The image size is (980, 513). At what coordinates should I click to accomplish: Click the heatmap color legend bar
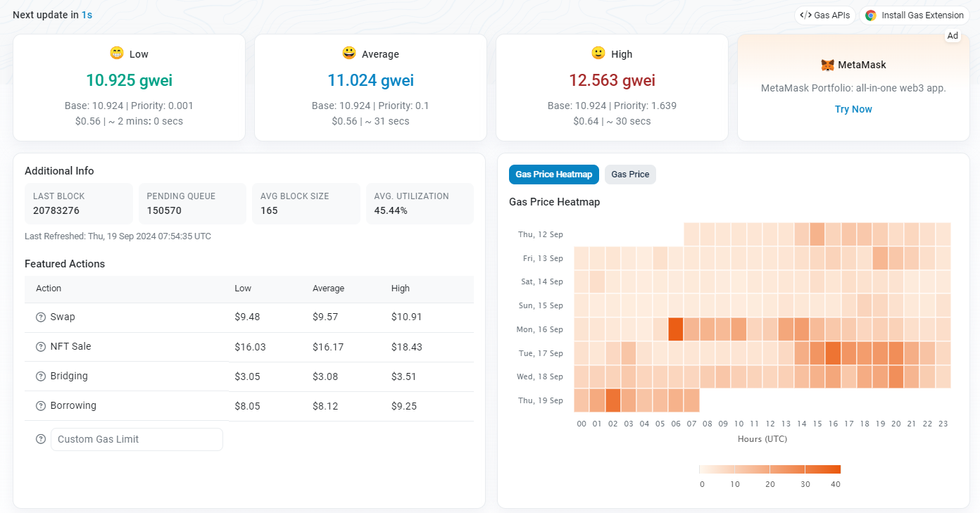pyautogui.click(x=770, y=469)
